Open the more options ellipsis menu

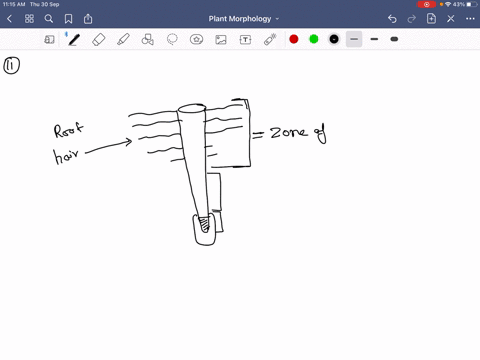click(470, 19)
